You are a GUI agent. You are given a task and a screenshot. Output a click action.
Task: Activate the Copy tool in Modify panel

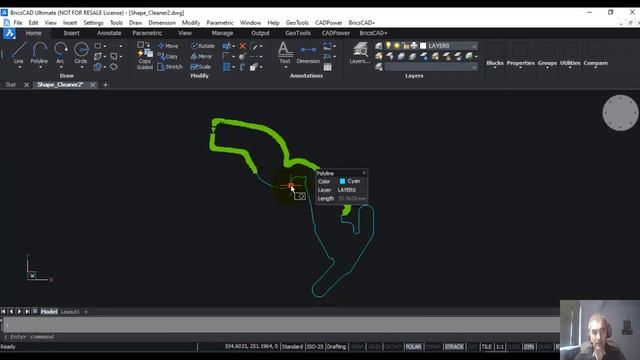[168, 56]
